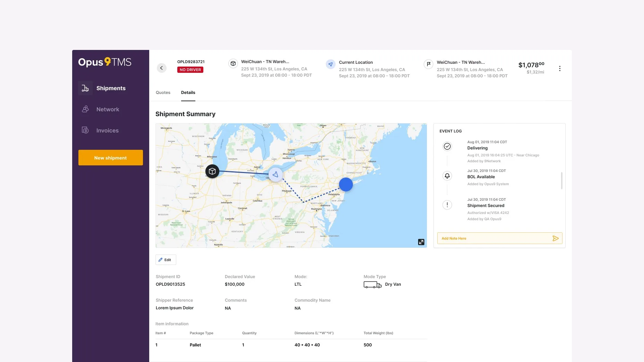
Task: Click the $1,32/mi rate text
Action: (535, 72)
